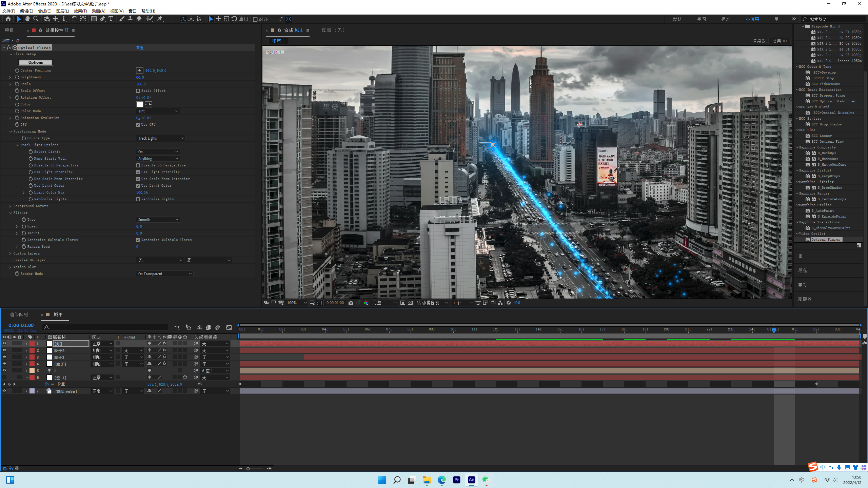The image size is (868, 488).
Task: Expand Motion Blur group
Action: pyautogui.click(x=10, y=267)
